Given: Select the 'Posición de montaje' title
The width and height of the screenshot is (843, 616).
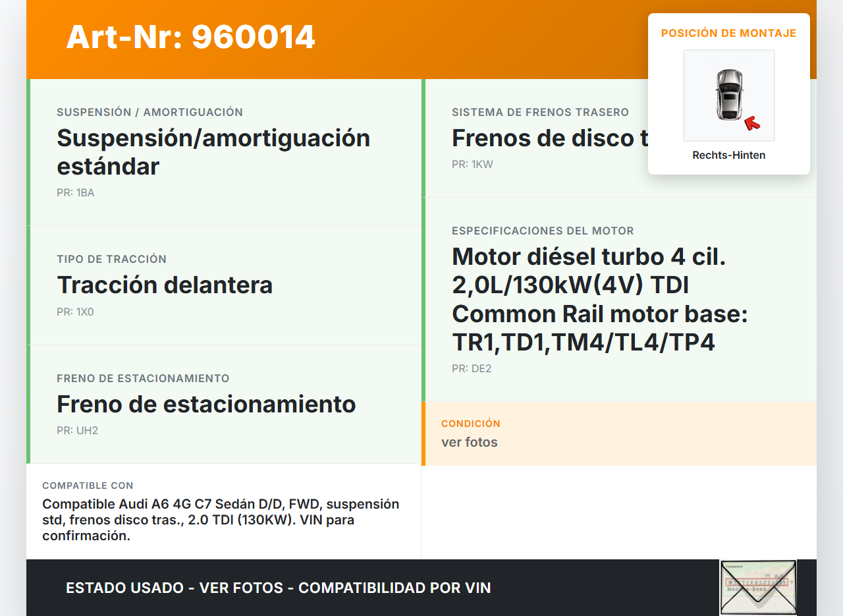Looking at the screenshot, I should pos(728,33).
